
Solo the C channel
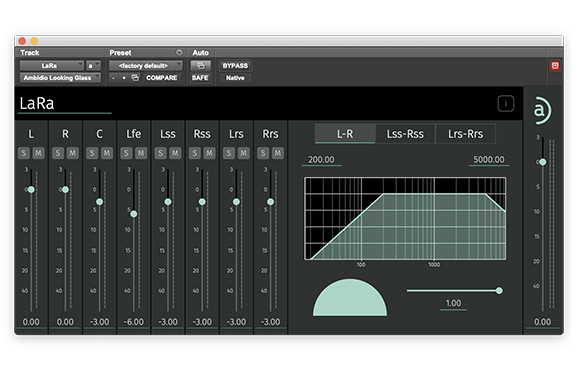click(x=92, y=153)
